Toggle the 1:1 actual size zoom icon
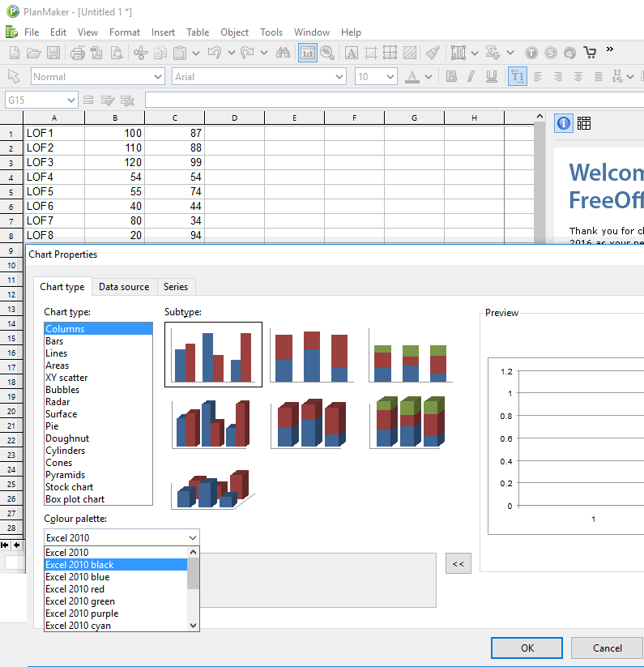The width and height of the screenshot is (644, 667). click(x=307, y=53)
